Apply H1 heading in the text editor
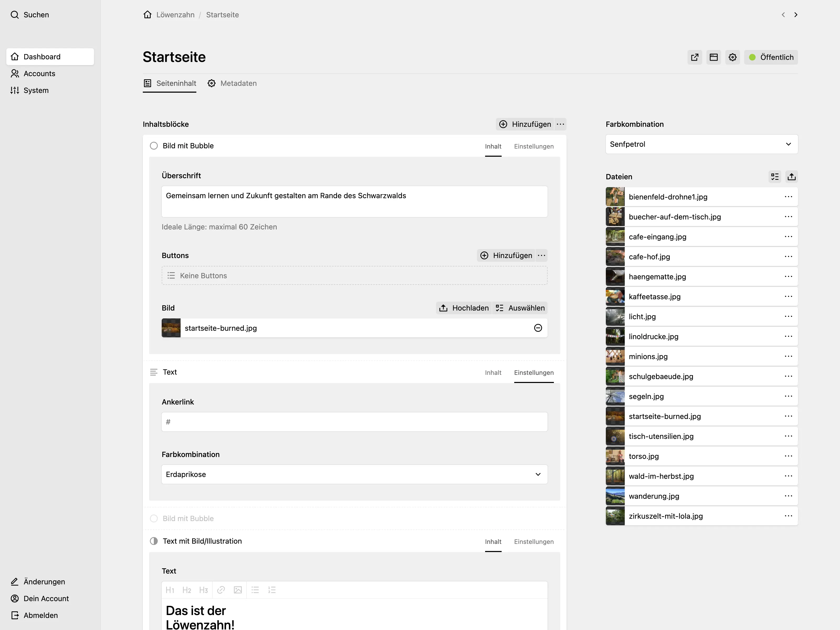Viewport: 840px width, 630px height. (x=170, y=590)
